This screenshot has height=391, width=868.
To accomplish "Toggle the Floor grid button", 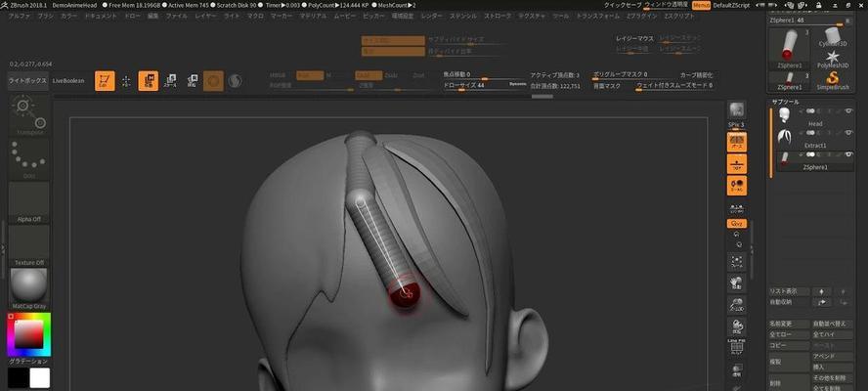I will [x=737, y=164].
